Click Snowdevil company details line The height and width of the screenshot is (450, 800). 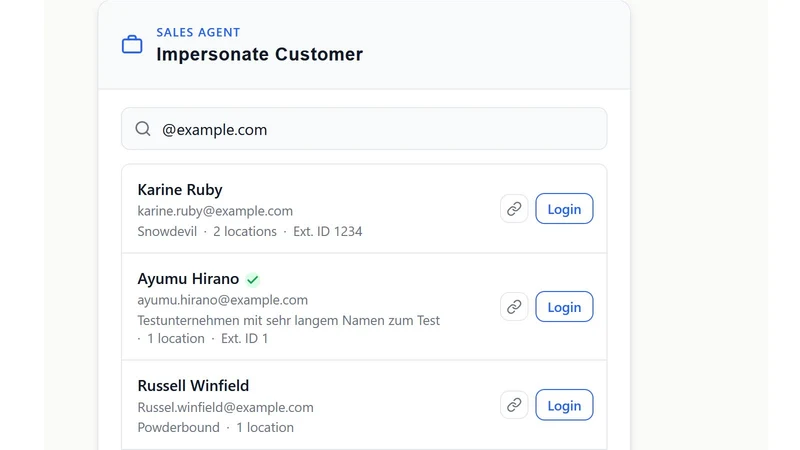250,232
